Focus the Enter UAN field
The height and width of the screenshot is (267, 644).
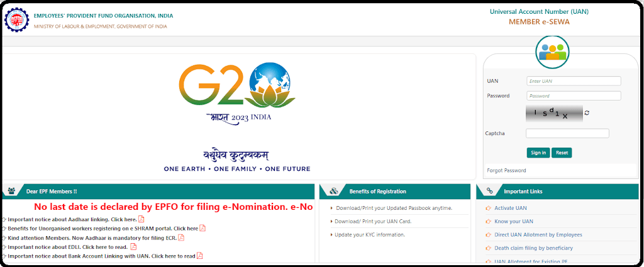pos(574,81)
